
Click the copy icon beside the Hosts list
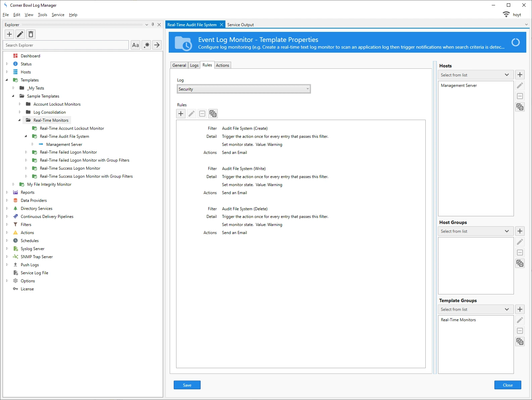(x=520, y=107)
